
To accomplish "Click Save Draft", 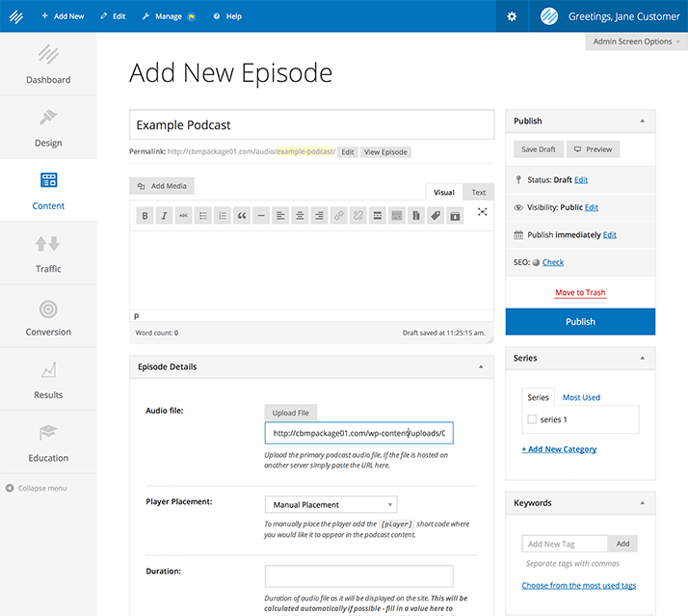I will [539, 149].
